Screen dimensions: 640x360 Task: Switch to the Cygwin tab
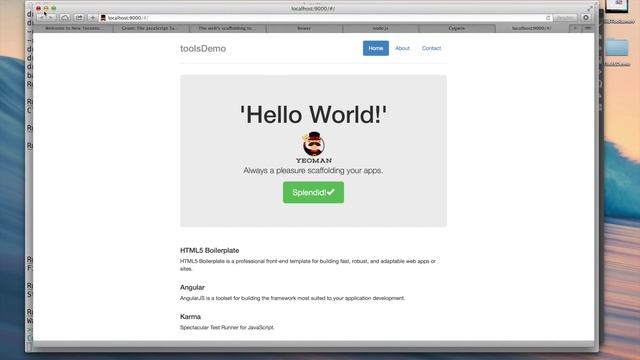pyautogui.click(x=457, y=28)
